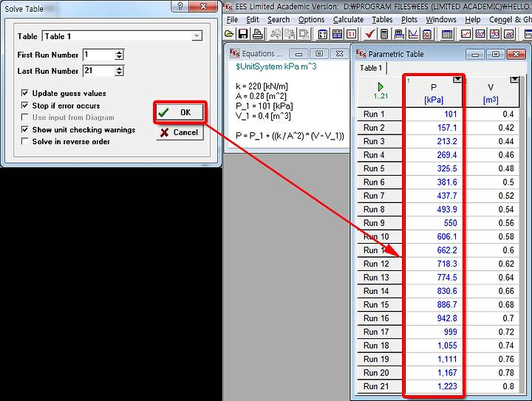Click the New Plot Window icon

465,34
